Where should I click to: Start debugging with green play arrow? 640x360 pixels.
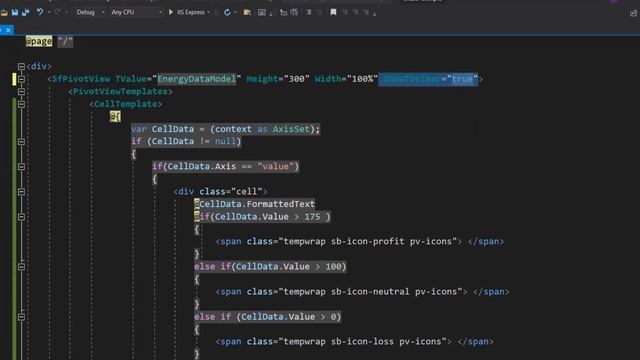[x=171, y=12]
